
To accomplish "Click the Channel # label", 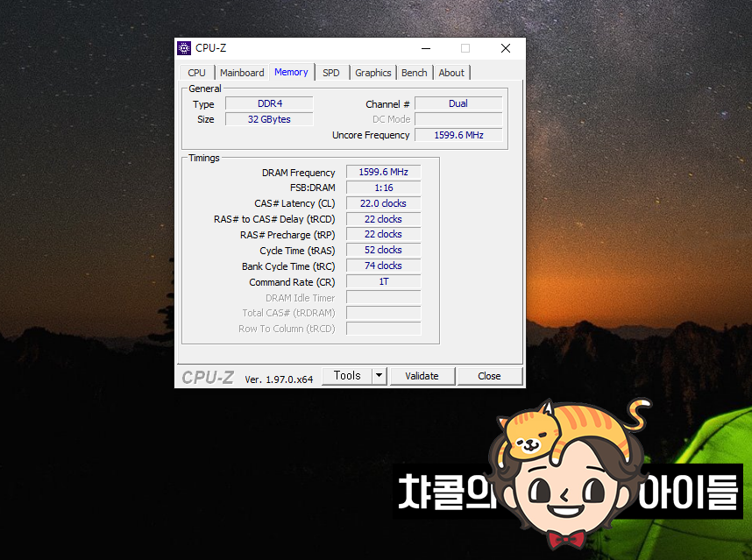I will coord(387,104).
